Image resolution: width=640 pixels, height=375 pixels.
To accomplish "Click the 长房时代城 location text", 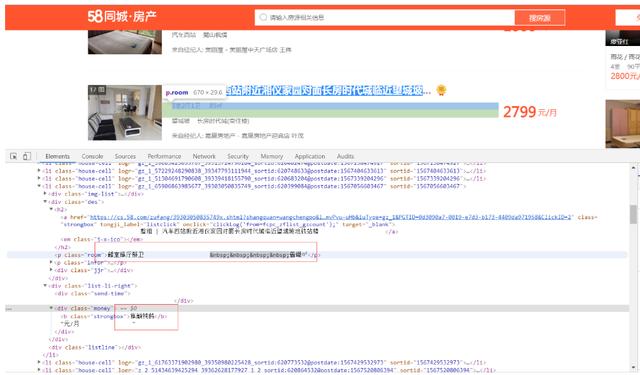I will (223, 121).
